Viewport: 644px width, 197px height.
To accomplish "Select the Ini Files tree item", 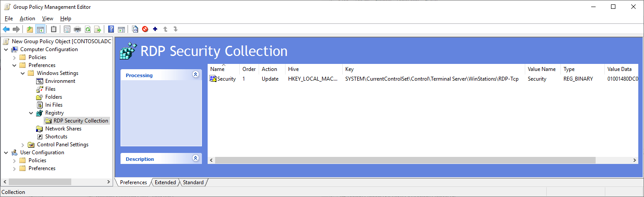I will [54, 105].
